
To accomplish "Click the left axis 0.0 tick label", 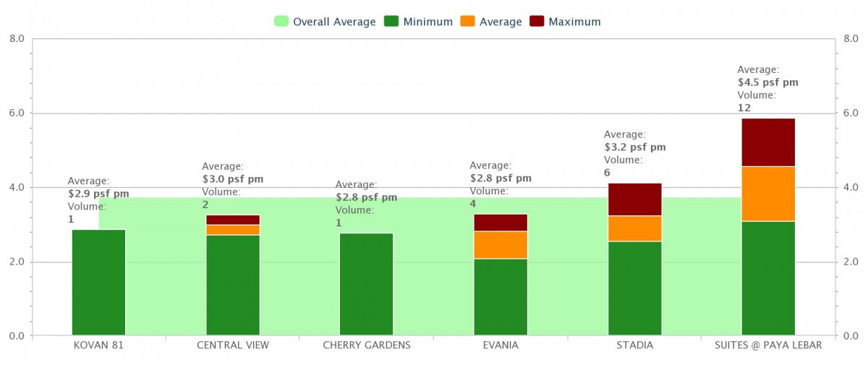I will click(17, 336).
